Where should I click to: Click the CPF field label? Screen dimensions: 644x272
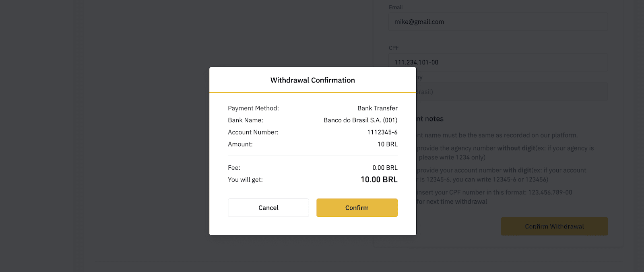coord(394,48)
